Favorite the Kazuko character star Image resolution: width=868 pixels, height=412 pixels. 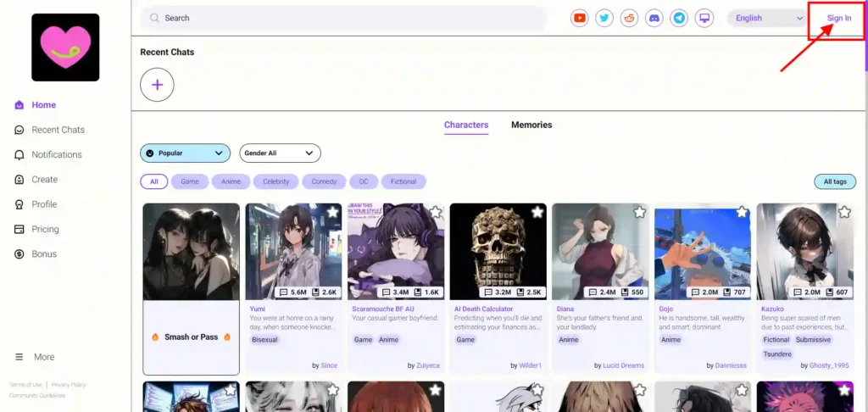(844, 212)
